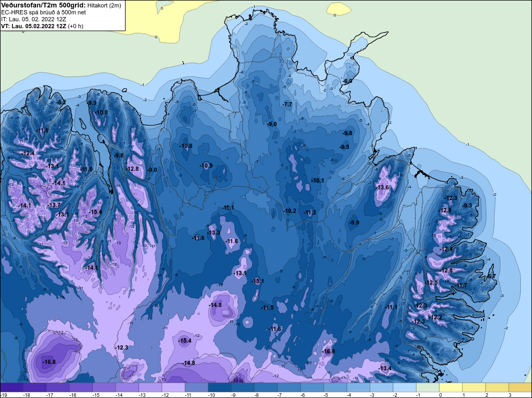Viewport: 532px width, 398px height.
Task: Select the legend color box labeled -11
Action: coord(196,388)
